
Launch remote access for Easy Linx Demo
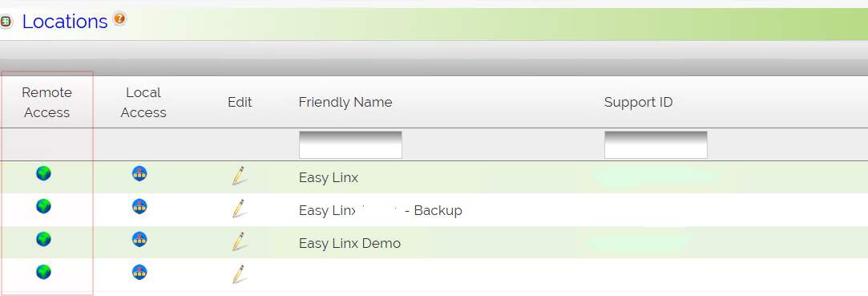coord(44,239)
